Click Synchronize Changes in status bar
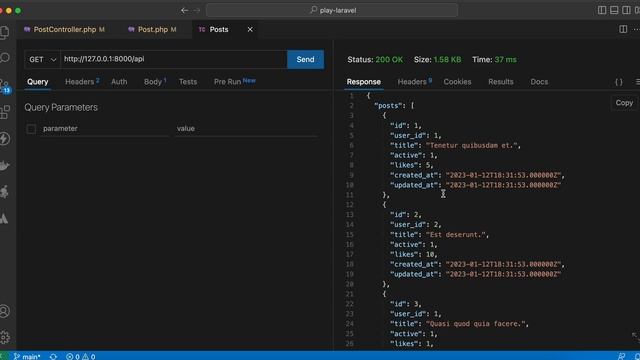The height and width of the screenshot is (360, 640). point(53,356)
